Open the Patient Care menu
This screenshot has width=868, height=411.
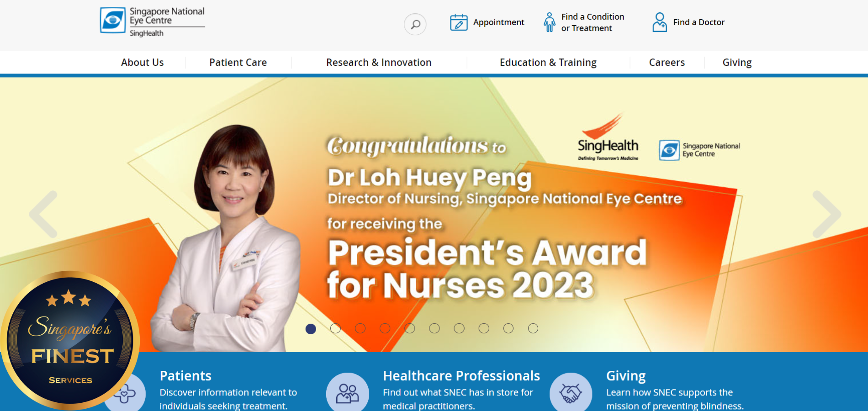point(238,63)
